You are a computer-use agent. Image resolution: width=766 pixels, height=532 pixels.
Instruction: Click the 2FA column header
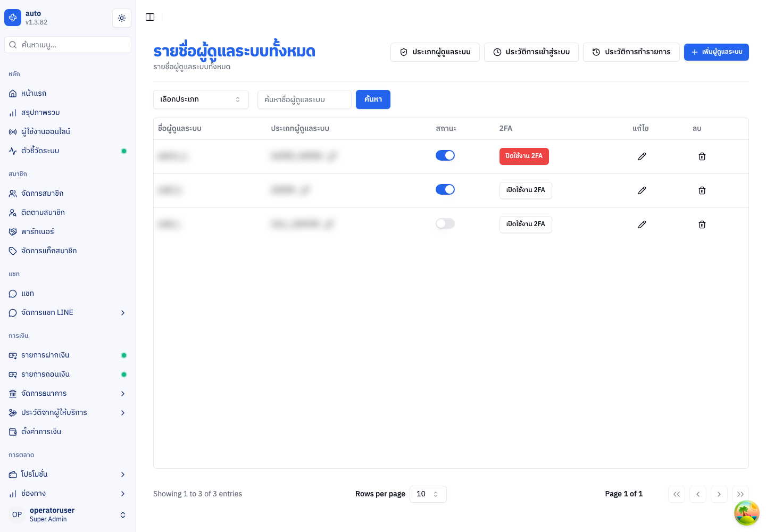[506, 129]
